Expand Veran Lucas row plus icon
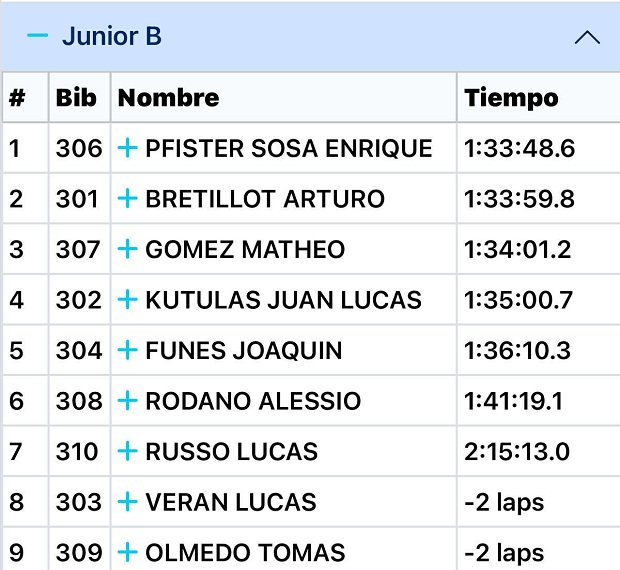Image resolution: width=620 pixels, height=570 pixels. 127,502
